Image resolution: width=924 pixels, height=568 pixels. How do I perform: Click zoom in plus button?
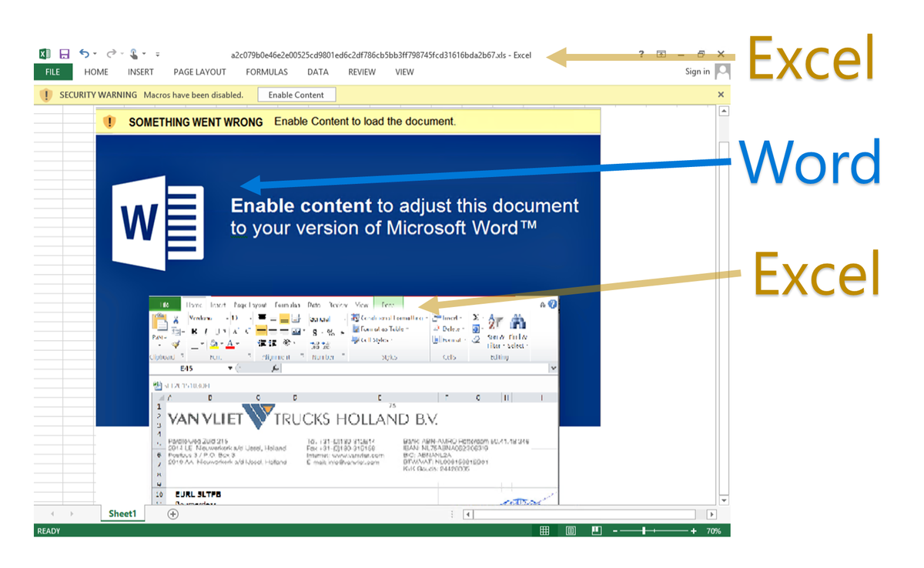(693, 531)
